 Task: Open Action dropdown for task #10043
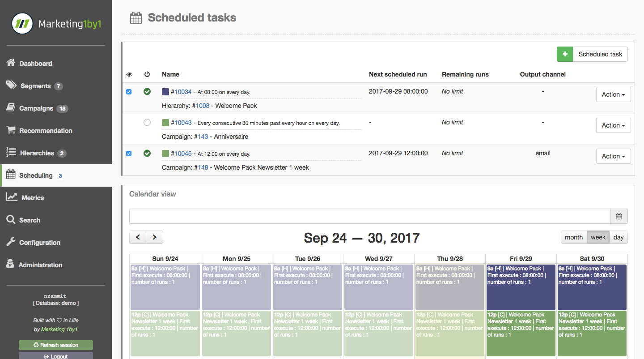click(x=613, y=125)
